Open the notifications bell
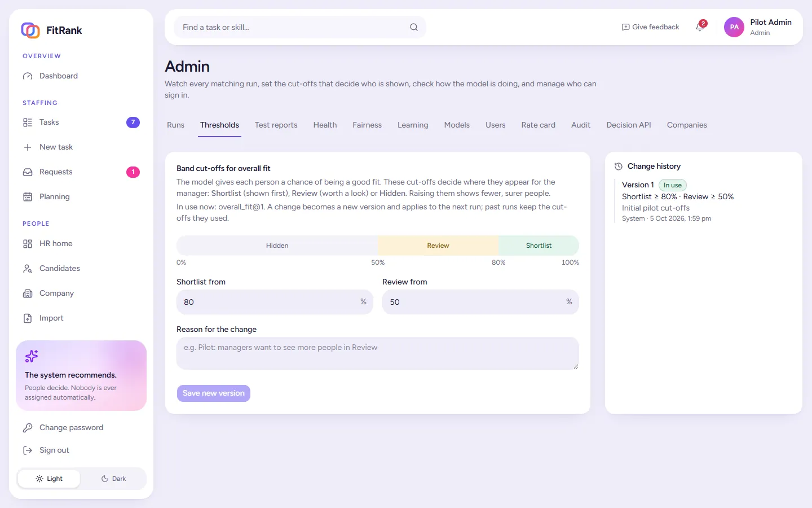The width and height of the screenshot is (812, 508). point(700,27)
